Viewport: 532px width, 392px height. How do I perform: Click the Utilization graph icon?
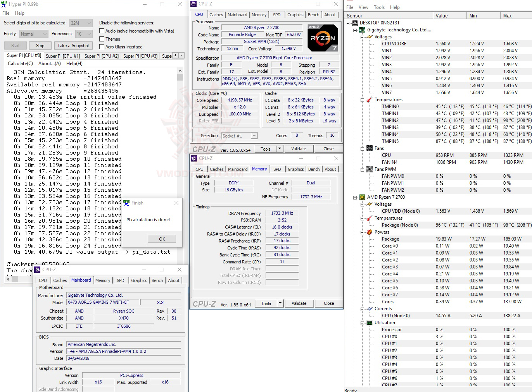click(369, 322)
